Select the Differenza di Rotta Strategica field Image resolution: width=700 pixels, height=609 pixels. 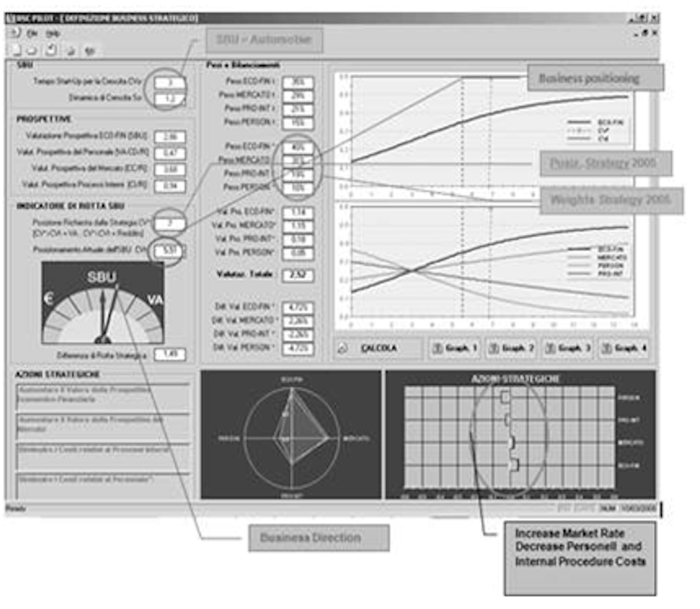(169, 354)
